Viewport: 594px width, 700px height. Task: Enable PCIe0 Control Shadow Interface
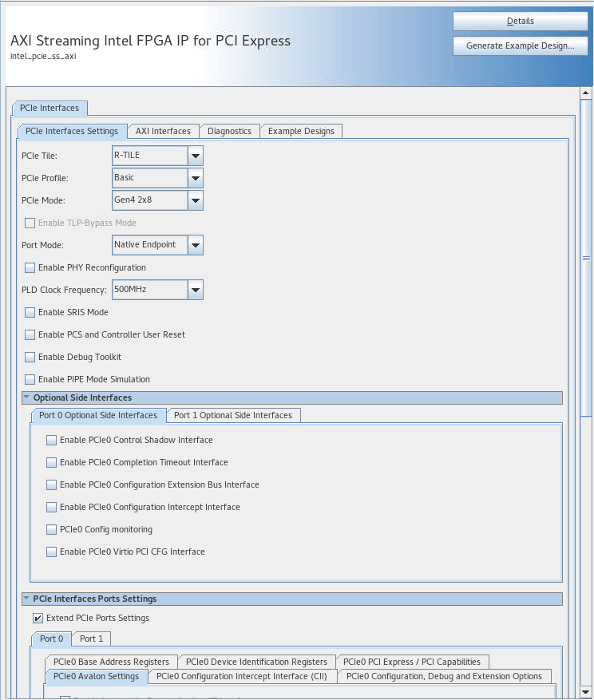[x=51, y=440]
